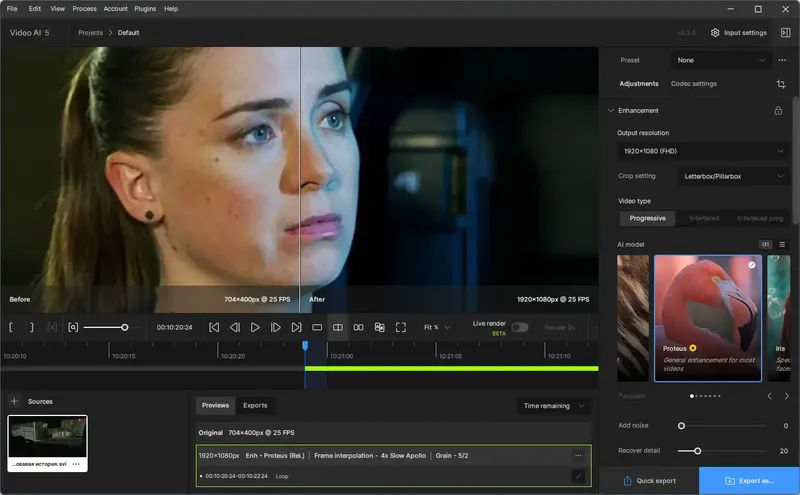Open the crop tool icon

(780, 84)
